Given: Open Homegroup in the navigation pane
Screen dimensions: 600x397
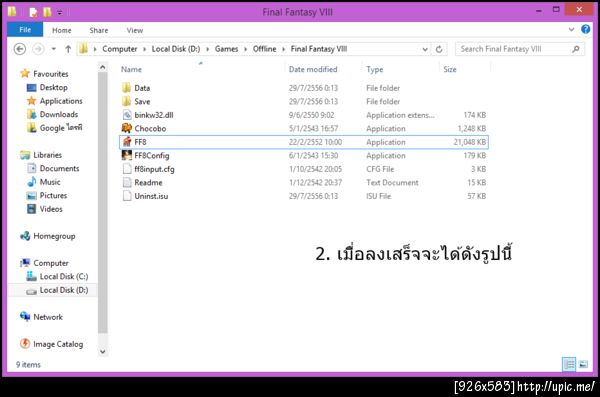Looking at the screenshot, I should pyautogui.click(x=54, y=236).
